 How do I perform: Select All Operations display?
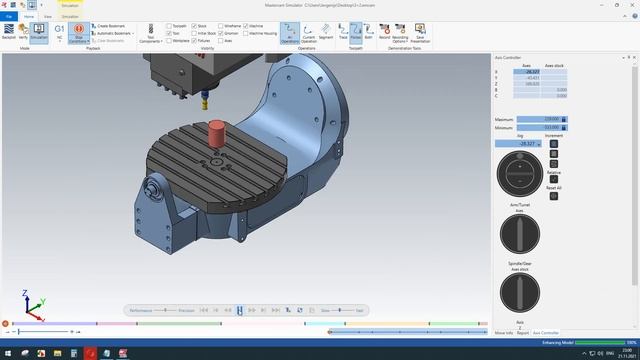tap(290, 33)
